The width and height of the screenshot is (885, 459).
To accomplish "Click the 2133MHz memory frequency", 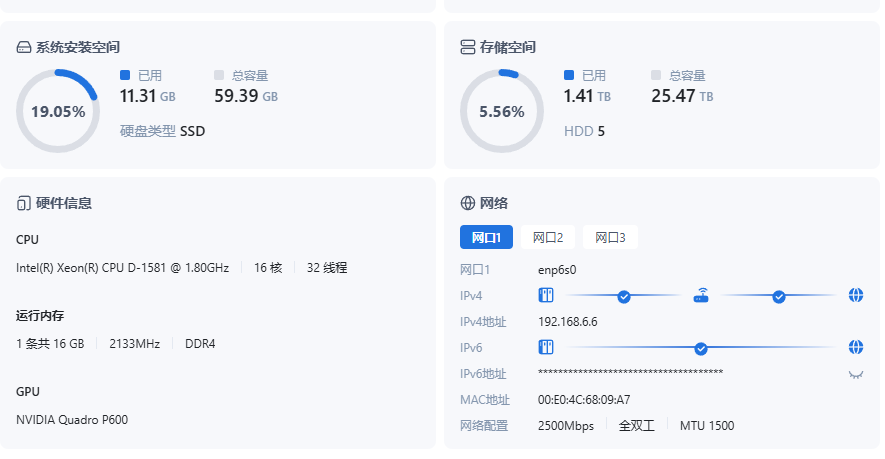I will pyautogui.click(x=135, y=344).
